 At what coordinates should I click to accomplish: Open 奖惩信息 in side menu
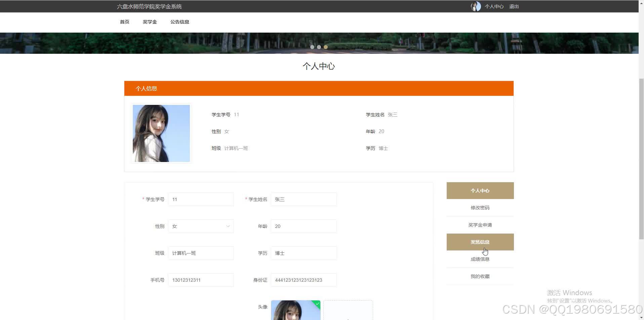pos(480,242)
